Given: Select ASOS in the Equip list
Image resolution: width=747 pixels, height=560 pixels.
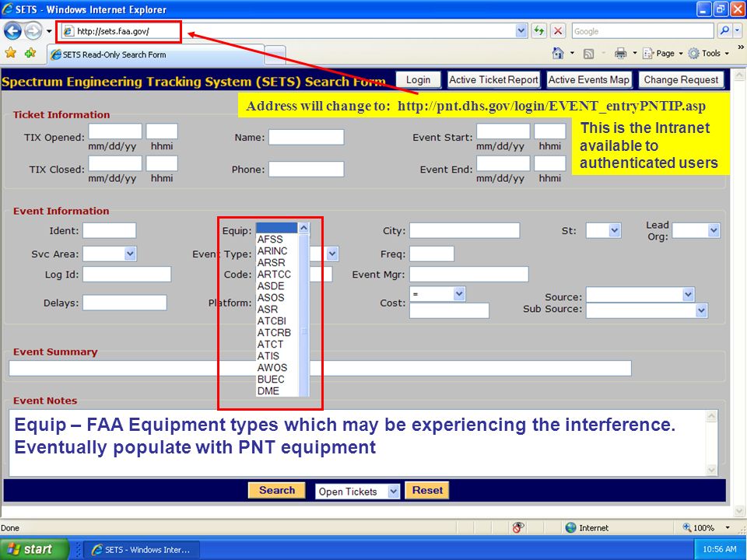Looking at the screenshot, I should (277, 298).
